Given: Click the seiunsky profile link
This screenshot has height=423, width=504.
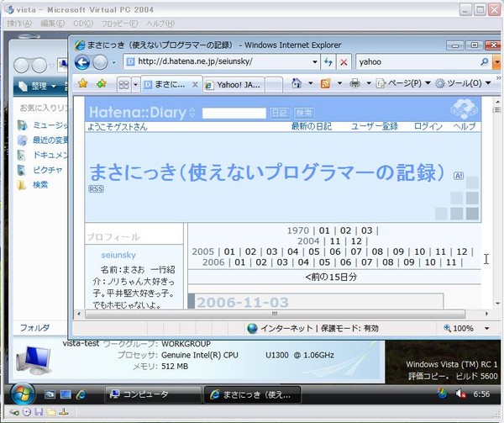Looking at the screenshot, I should point(118,255).
